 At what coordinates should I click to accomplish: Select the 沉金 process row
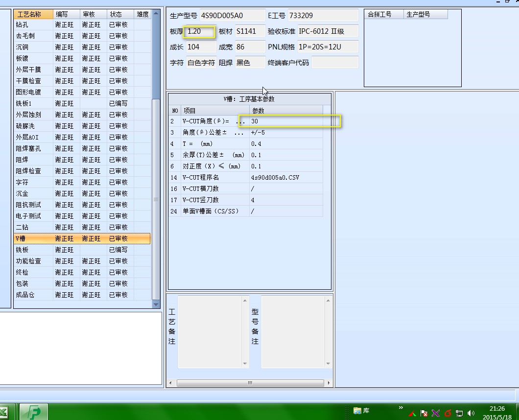pos(82,194)
